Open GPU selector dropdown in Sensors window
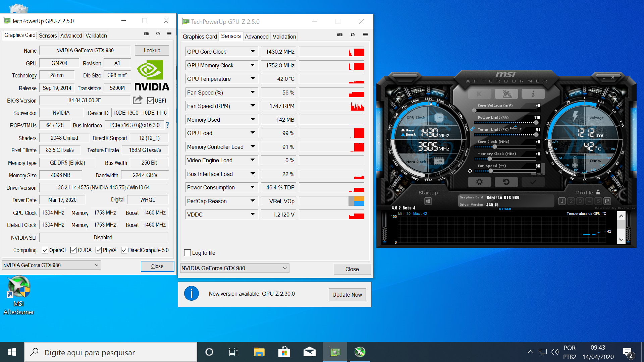The image size is (644, 362). [x=234, y=268]
